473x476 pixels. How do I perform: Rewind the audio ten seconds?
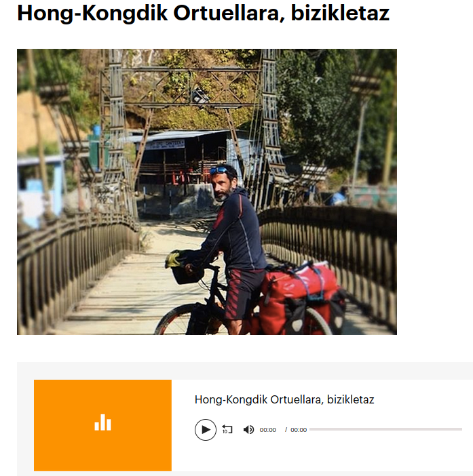(x=227, y=430)
